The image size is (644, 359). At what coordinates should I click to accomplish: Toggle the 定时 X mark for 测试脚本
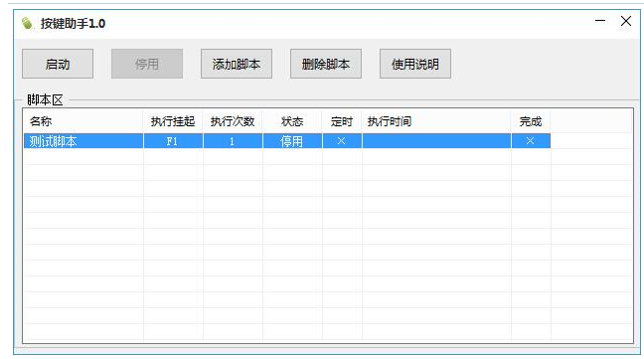(x=342, y=141)
